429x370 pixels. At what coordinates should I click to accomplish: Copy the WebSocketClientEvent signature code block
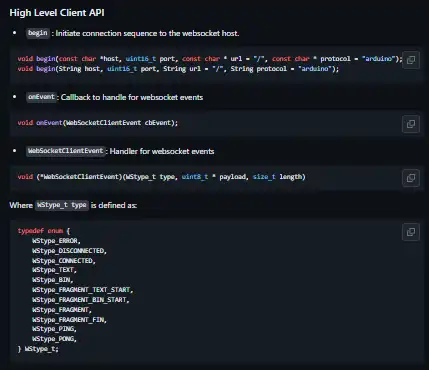coord(411,178)
